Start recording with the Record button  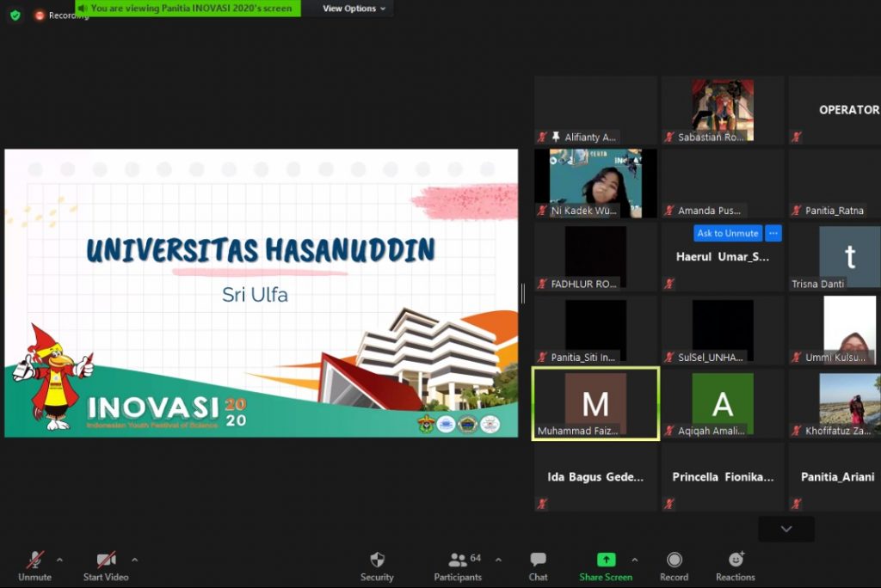click(x=674, y=560)
